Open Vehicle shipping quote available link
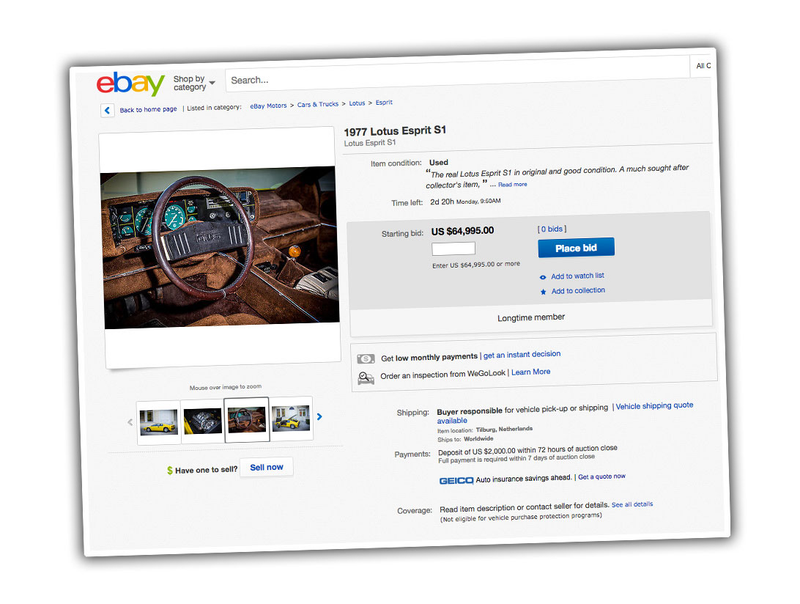The width and height of the screenshot is (800, 604). tap(565, 413)
